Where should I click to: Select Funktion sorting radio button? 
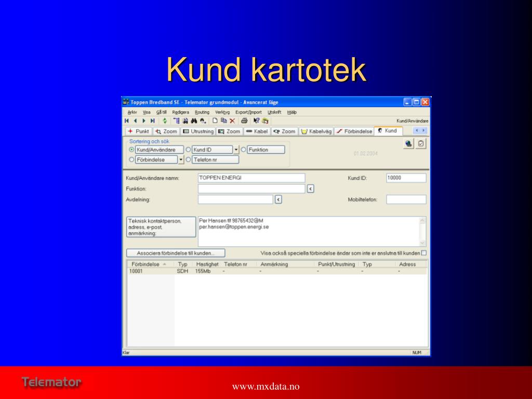coord(243,150)
